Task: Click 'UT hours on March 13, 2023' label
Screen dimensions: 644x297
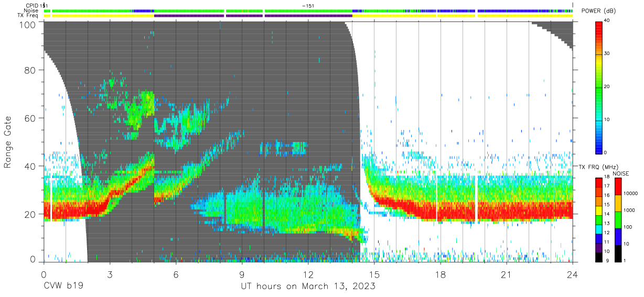Action: [308, 287]
